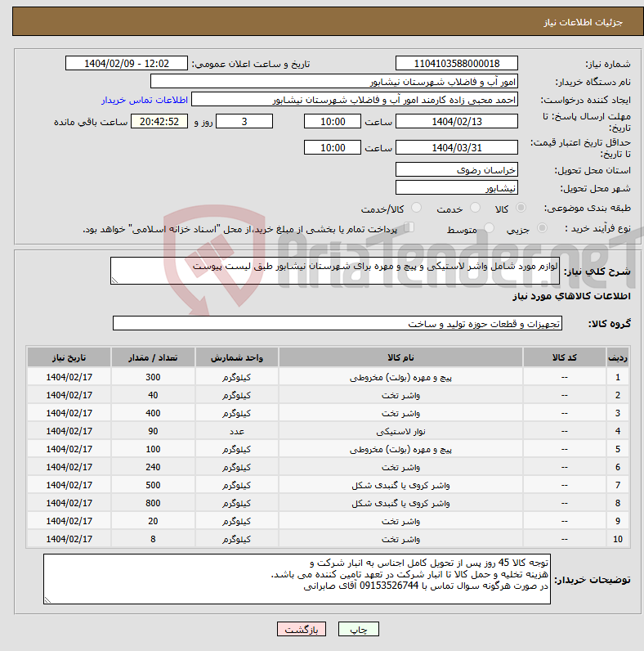
Task: Click quantity 40 in row 2
Action: coord(153,395)
